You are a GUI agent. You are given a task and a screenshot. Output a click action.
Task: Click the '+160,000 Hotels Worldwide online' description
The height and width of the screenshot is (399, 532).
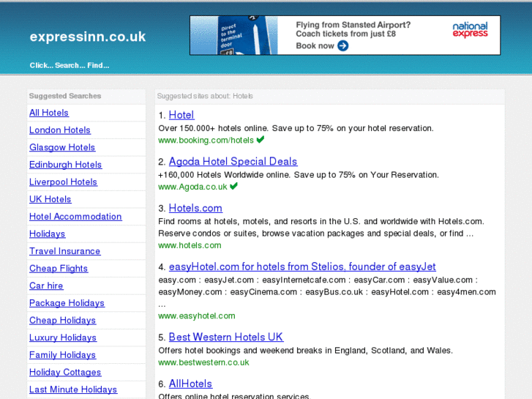[299, 175]
